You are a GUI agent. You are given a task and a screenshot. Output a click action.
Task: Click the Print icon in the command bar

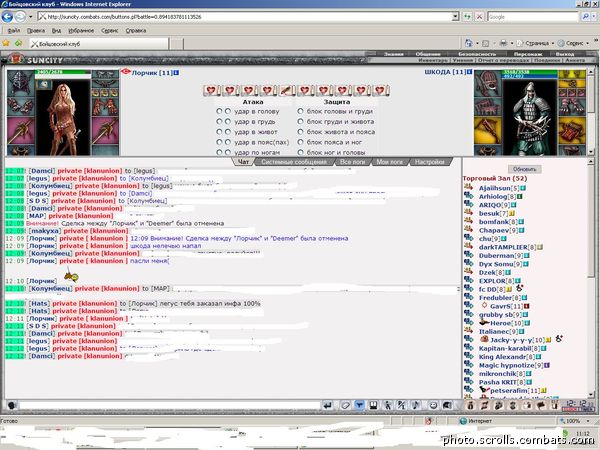(504, 43)
